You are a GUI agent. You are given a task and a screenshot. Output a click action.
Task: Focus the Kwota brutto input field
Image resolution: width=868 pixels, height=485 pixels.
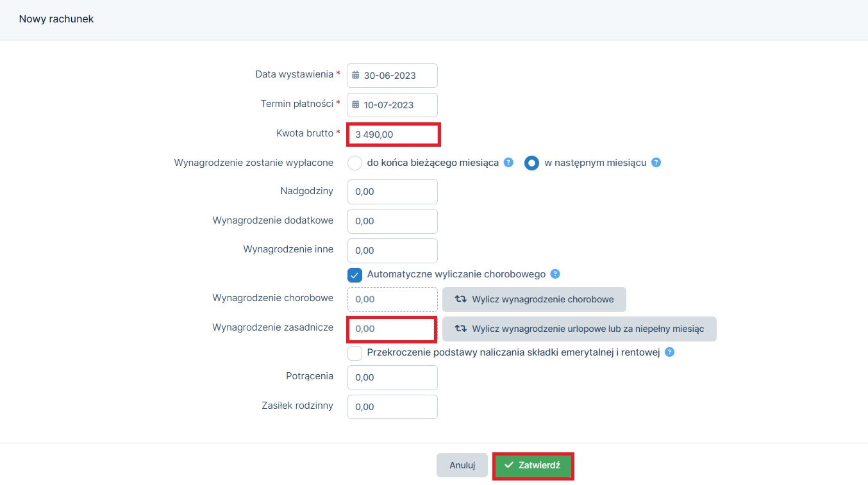pos(393,135)
